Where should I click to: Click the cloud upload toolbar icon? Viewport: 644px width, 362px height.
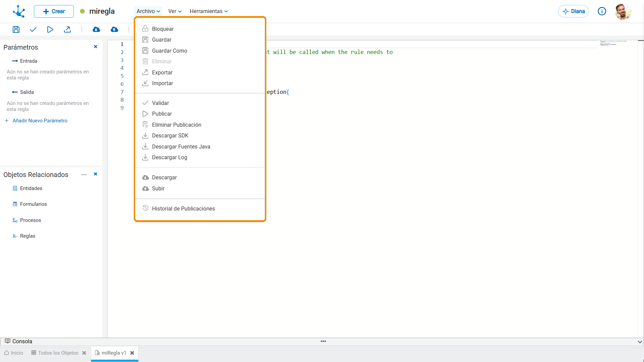coord(114,29)
